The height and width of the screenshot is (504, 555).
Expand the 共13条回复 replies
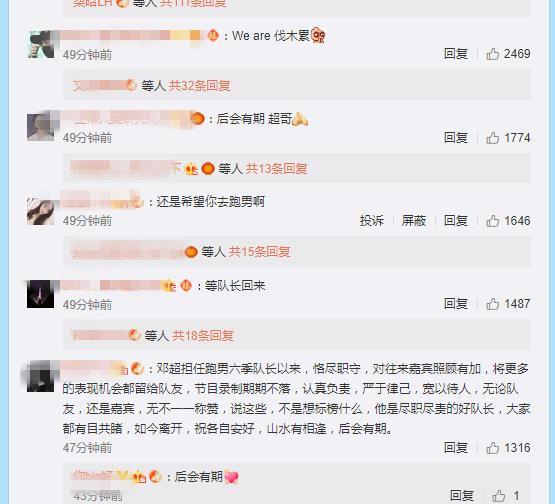pos(276,169)
